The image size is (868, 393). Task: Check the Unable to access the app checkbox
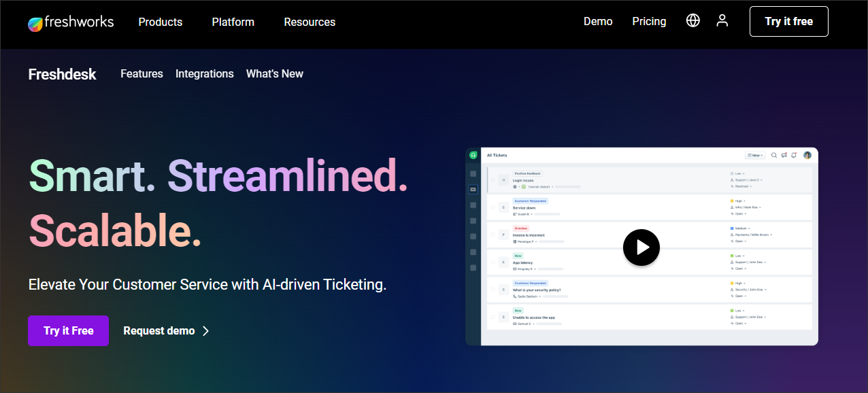point(493,316)
